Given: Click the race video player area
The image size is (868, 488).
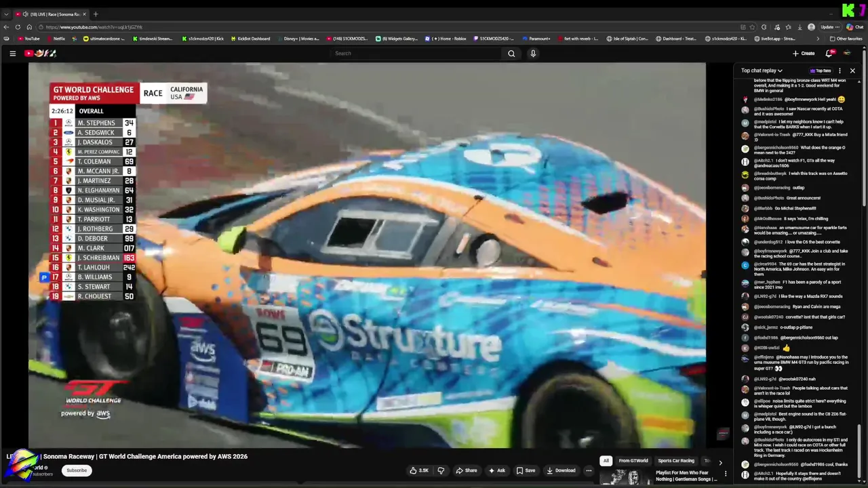Looking at the screenshot, I should (367, 256).
